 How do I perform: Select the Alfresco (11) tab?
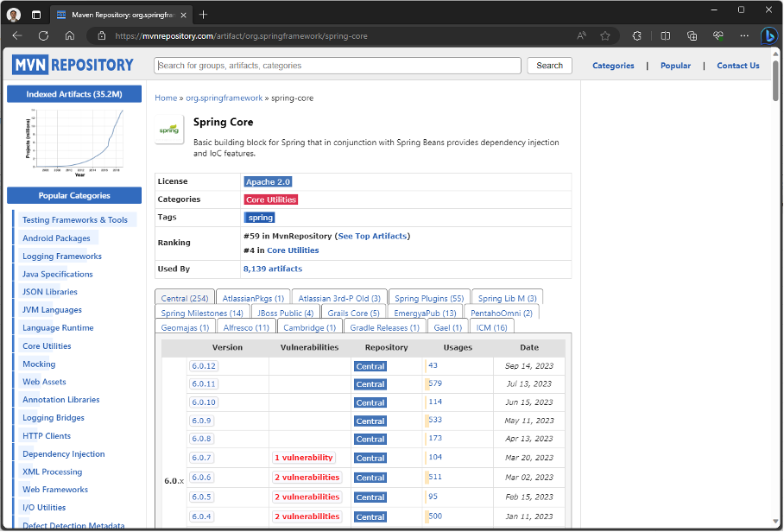tap(246, 327)
